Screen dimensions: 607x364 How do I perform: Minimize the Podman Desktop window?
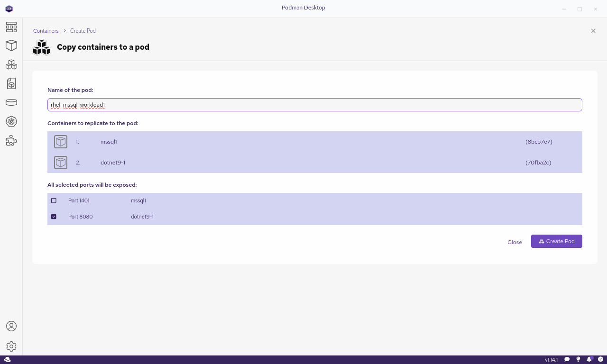point(564,9)
